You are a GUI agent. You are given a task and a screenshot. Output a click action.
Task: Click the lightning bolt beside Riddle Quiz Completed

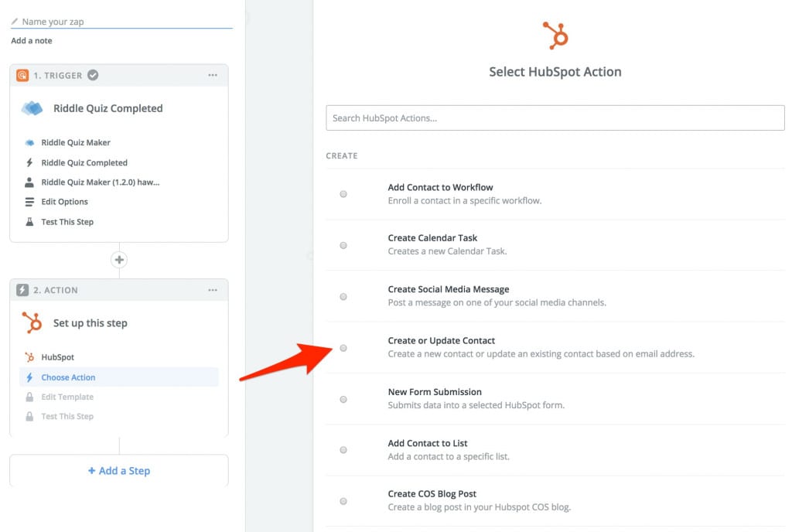click(29, 162)
